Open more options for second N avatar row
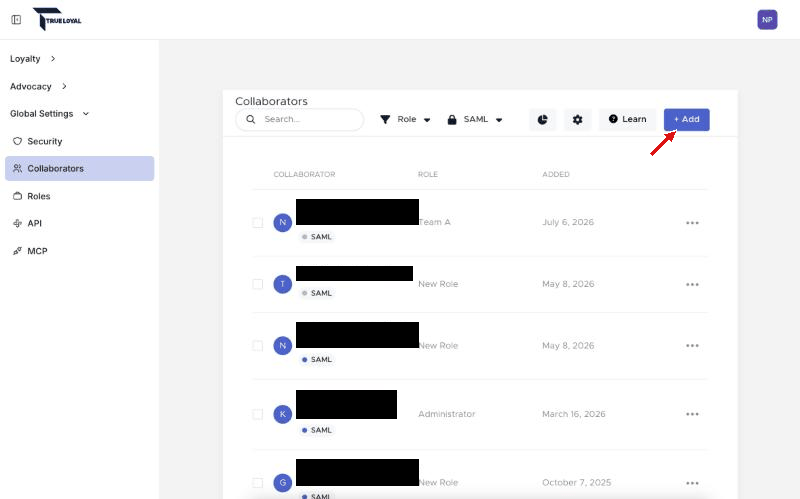The width and height of the screenshot is (800, 499). [x=692, y=346]
